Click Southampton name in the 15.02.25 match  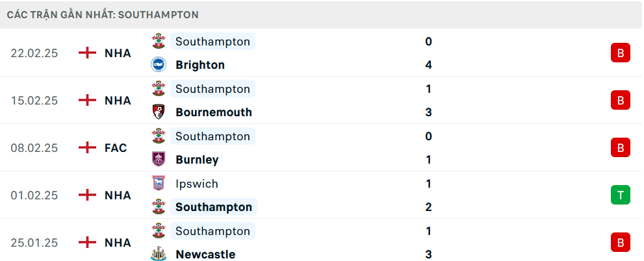[213, 89]
